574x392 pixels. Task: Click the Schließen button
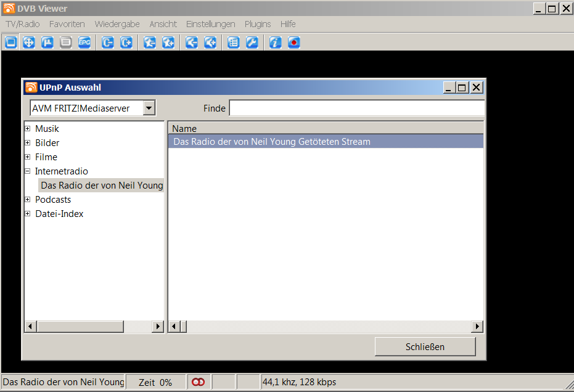tap(425, 346)
